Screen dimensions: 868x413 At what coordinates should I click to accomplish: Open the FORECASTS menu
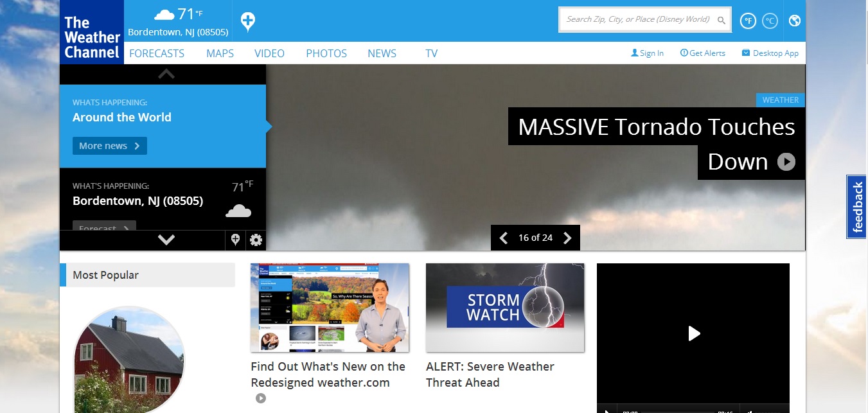point(157,53)
